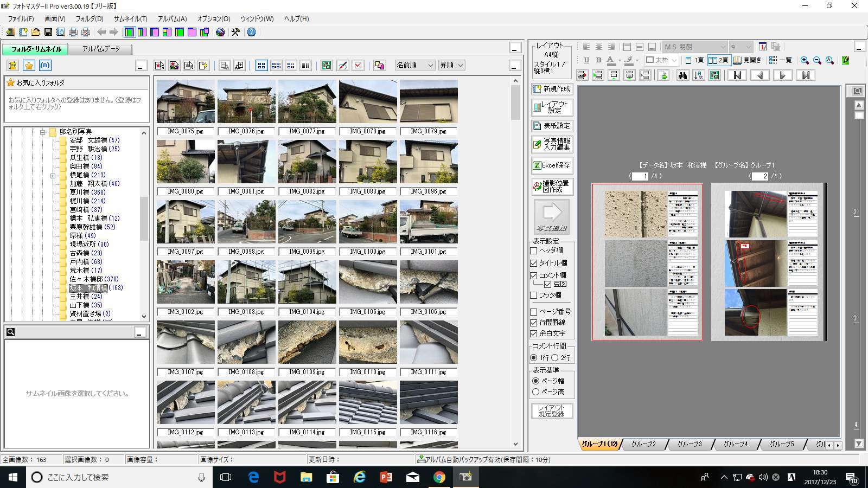Click the star favorites folder icon
Screen dimensions: 868x488
tap(29, 66)
